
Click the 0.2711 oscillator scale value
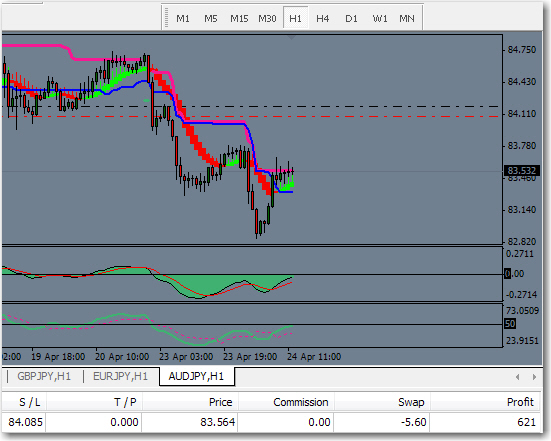pyautogui.click(x=520, y=254)
